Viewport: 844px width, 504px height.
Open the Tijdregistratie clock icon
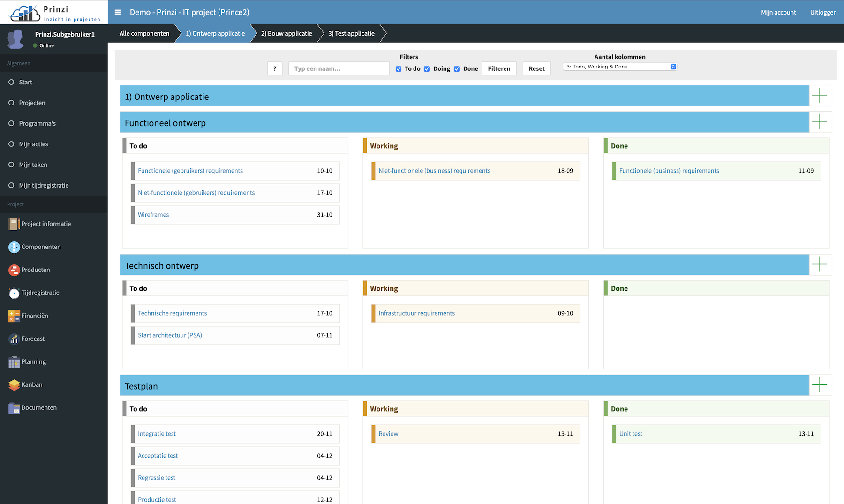point(14,293)
